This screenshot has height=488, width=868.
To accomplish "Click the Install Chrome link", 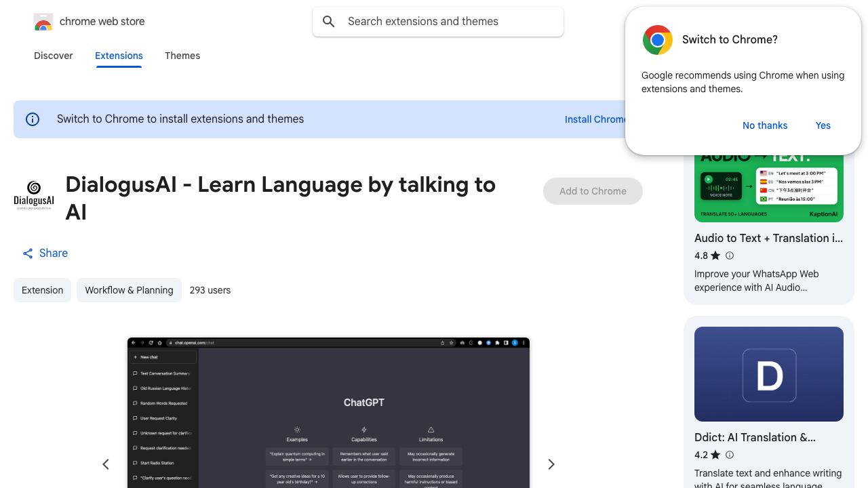I will (595, 119).
